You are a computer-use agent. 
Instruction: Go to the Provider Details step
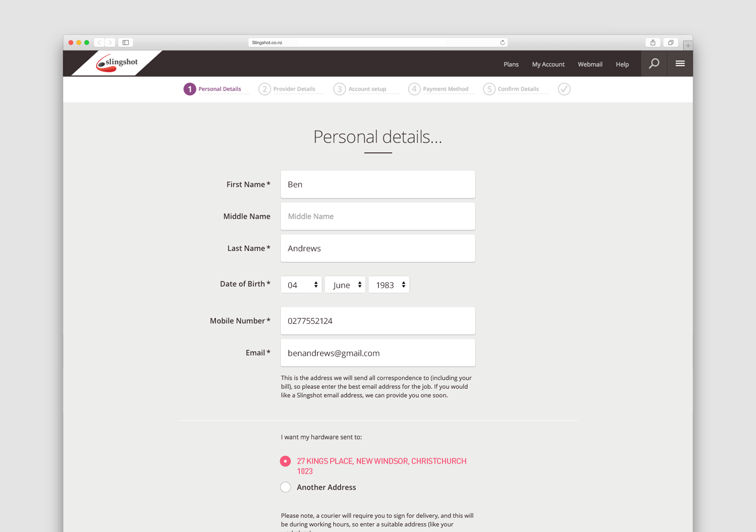287,89
